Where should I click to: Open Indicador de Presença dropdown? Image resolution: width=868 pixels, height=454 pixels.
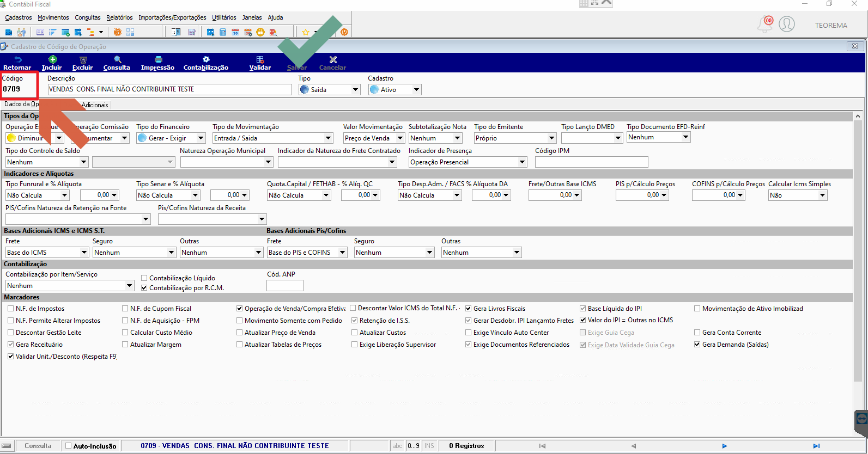click(x=468, y=162)
